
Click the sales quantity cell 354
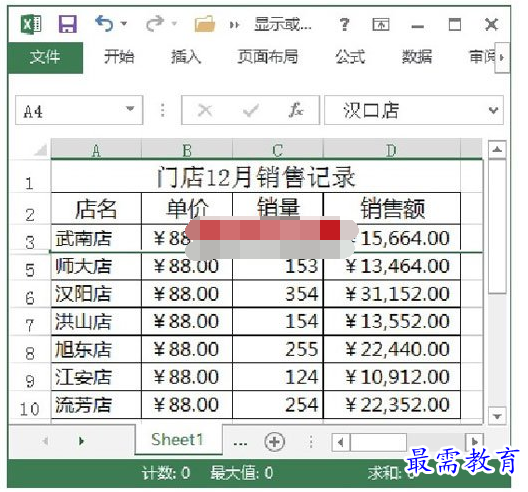pyautogui.click(x=277, y=294)
